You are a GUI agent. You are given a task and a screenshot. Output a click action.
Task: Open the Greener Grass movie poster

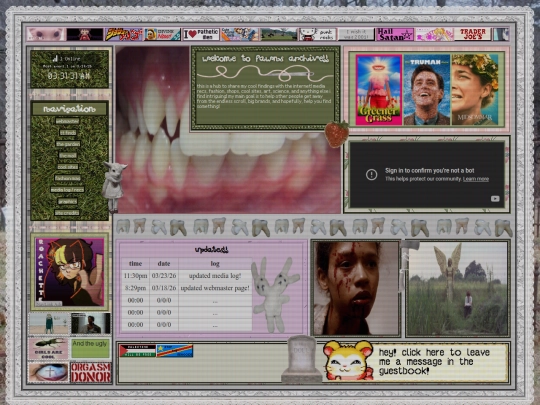click(x=379, y=90)
